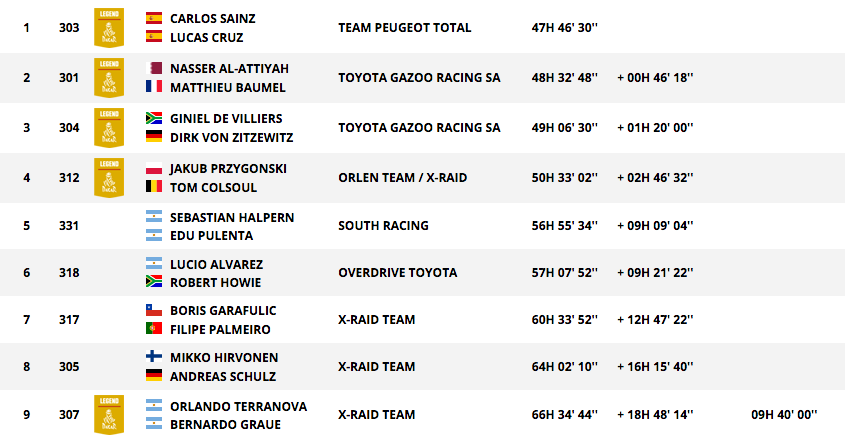Select car number 318 in row six
The image size is (845, 444).
(x=69, y=273)
